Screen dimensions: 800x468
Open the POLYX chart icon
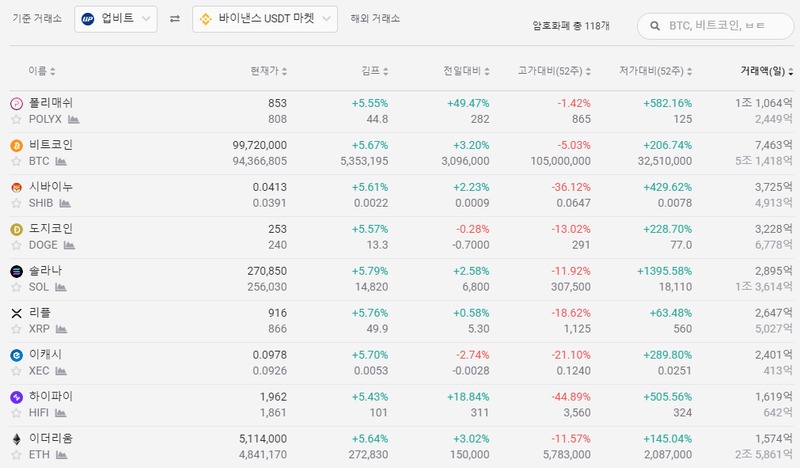pos(73,119)
